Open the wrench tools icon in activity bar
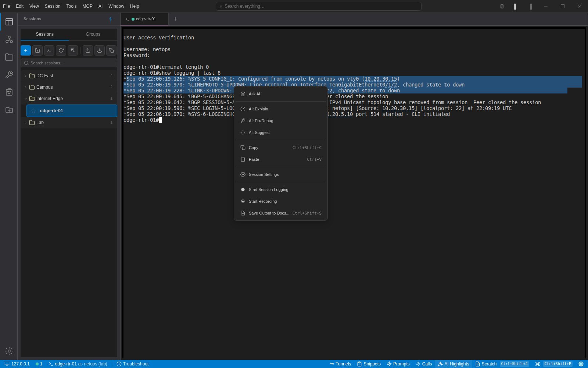Image resolution: width=588 pixels, height=368 pixels. pyautogui.click(x=9, y=75)
